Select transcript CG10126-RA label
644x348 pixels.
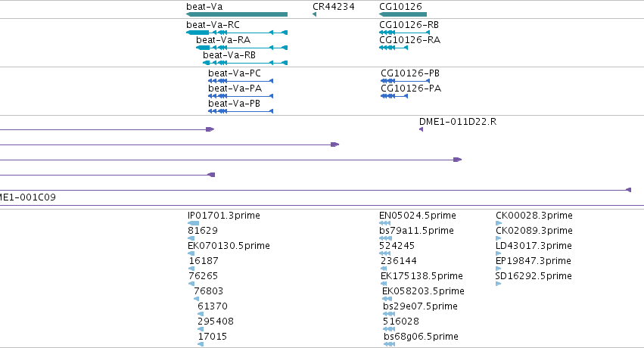click(x=409, y=40)
